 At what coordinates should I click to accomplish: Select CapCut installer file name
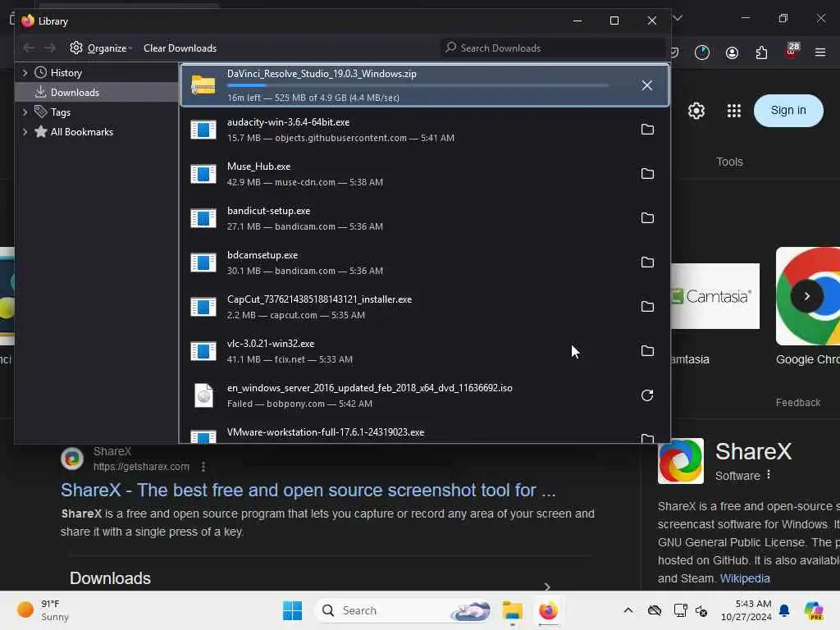(319, 299)
